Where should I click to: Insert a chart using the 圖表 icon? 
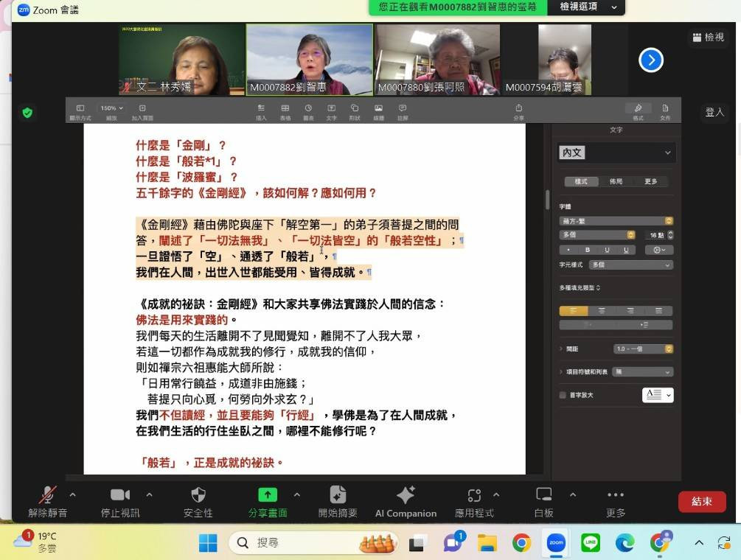309,108
